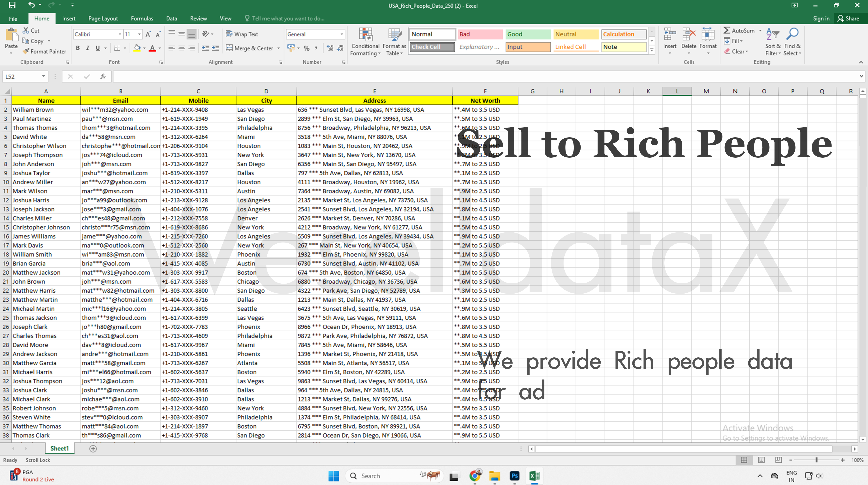Apply the Bad cell style

point(480,34)
